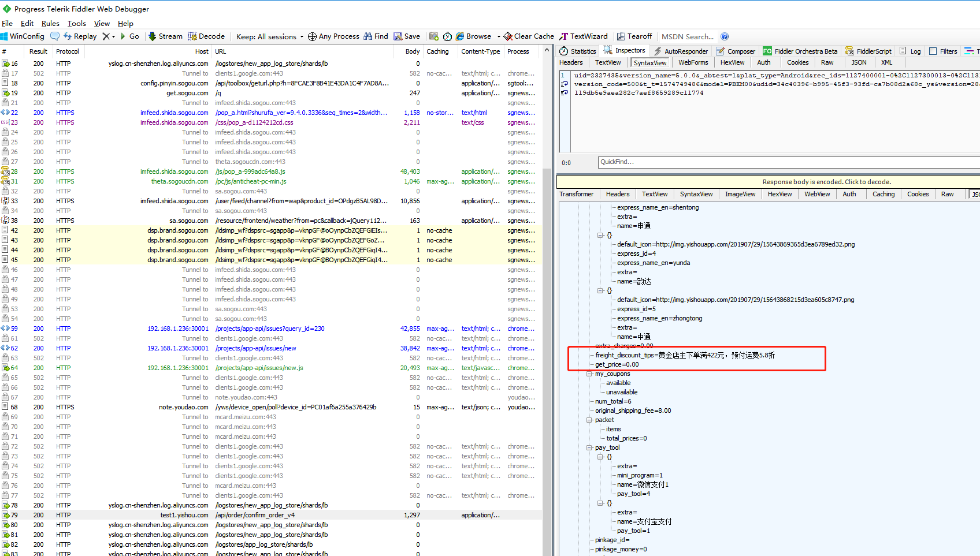This screenshot has height=556, width=980.
Task: Open Fiddler Orchestra Beta tab
Action: [x=800, y=51]
